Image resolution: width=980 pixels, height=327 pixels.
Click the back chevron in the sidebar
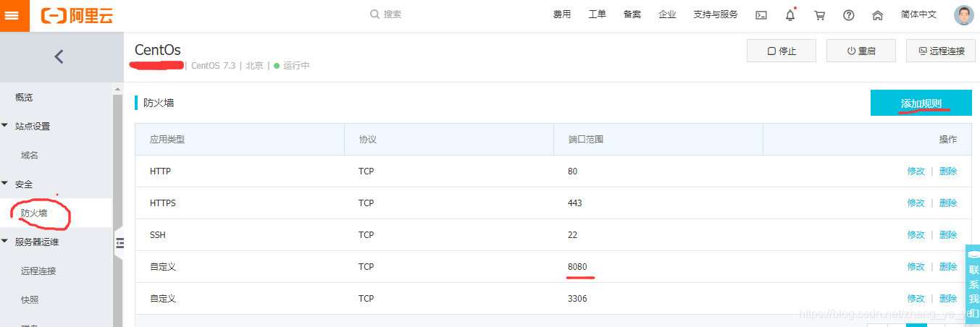point(59,56)
